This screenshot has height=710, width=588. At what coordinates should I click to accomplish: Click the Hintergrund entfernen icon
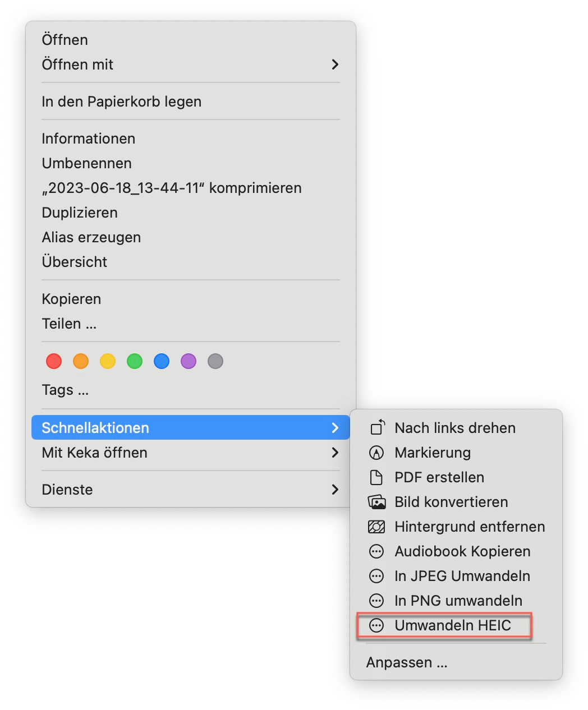click(x=376, y=527)
